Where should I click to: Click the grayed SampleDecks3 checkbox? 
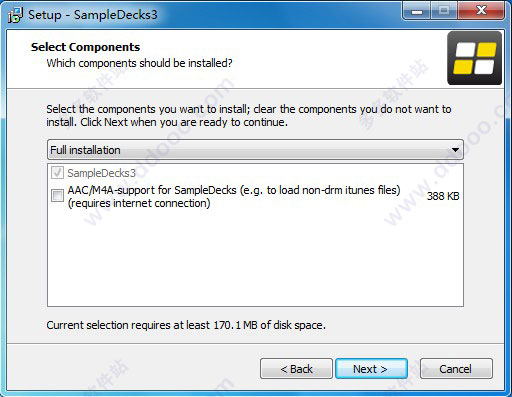pyautogui.click(x=57, y=173)
